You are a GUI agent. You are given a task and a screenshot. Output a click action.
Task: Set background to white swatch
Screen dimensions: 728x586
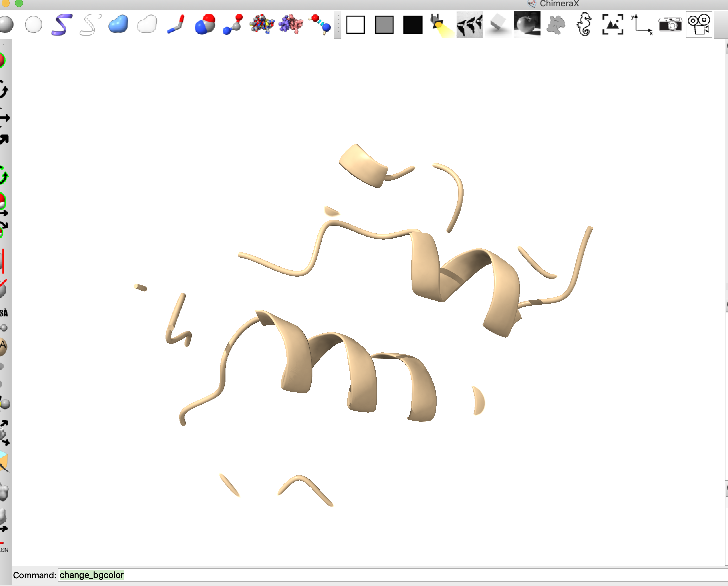(x=355, y=25)
